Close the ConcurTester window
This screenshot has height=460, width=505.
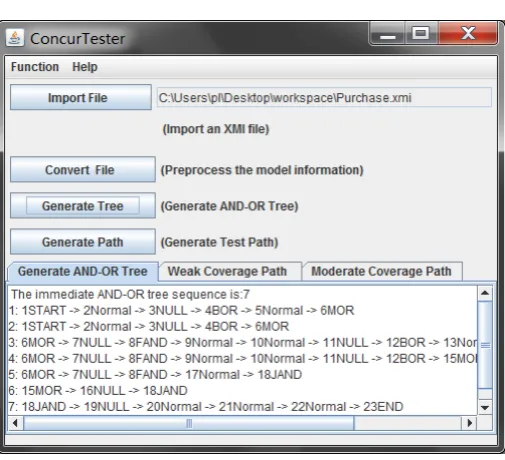click(x=468, y=33)
